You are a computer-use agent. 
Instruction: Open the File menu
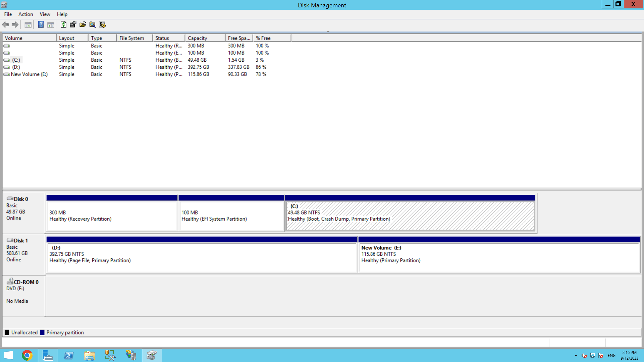tap(8, 14)
